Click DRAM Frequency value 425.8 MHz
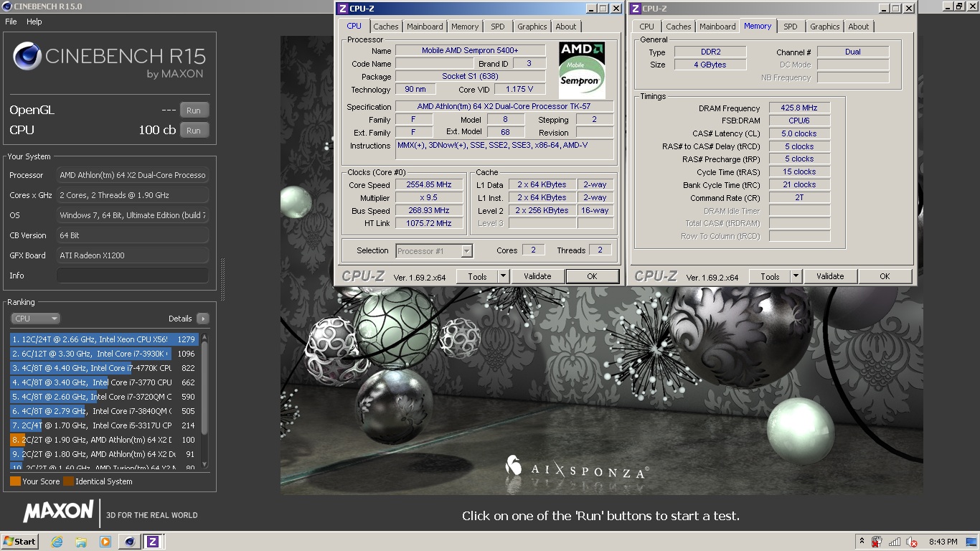Image resolution: width=980 pixels, height=551 pixels. [799, 108]
